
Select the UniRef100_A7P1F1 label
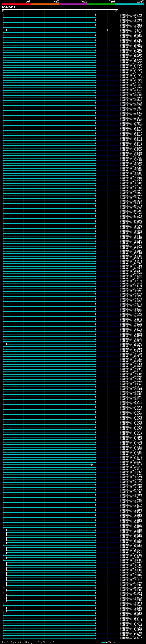tap(131, 532)
